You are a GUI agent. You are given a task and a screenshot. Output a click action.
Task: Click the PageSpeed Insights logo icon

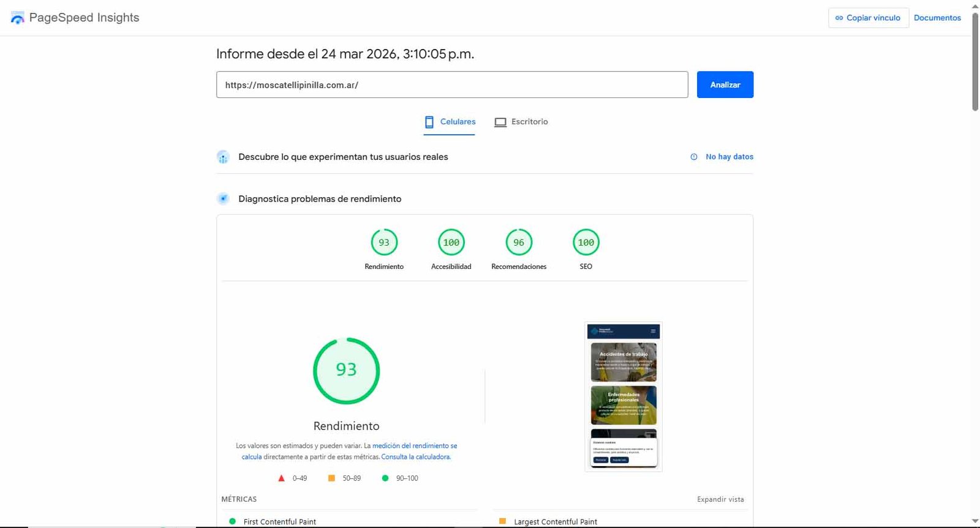pyautogui.click(x=18, y=18)
